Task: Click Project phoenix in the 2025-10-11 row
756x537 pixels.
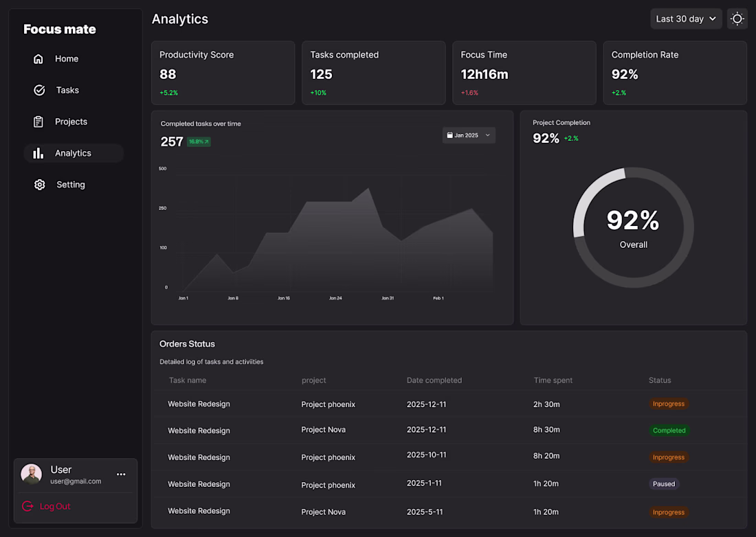Action: click(x=329, y=457)
